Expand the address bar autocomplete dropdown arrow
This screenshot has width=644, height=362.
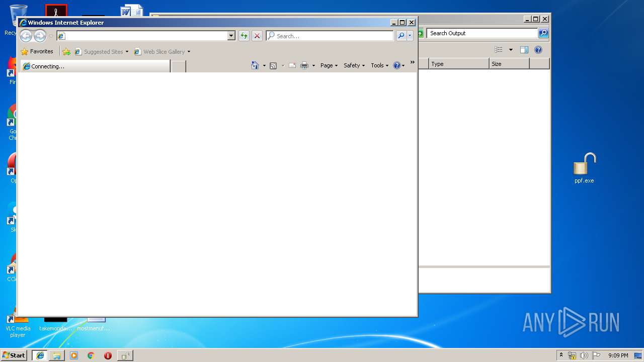(231, 36)
